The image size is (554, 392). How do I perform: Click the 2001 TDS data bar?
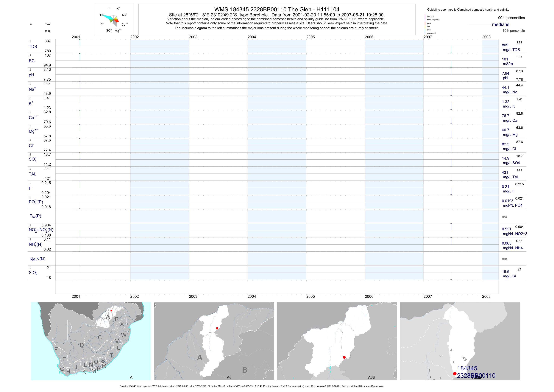[80, 43]
